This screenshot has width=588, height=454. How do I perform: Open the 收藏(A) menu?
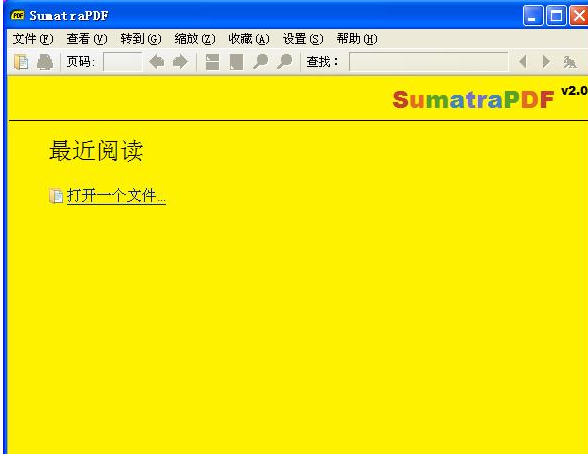coord(249,39)
